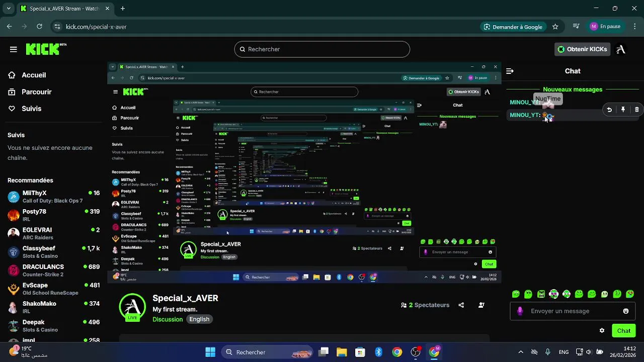Click MINOU_YT username in highlighted message
Screen dimensions: 644x362
click(x=525, y=115)
